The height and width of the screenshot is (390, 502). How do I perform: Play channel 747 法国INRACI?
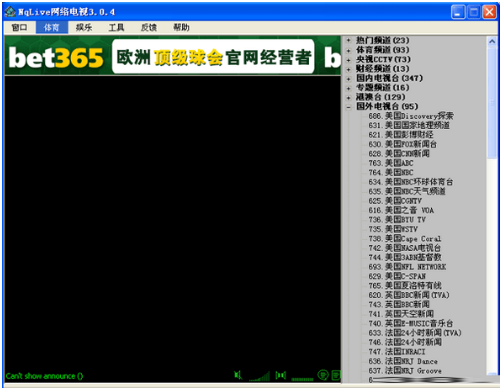point(397,352)
